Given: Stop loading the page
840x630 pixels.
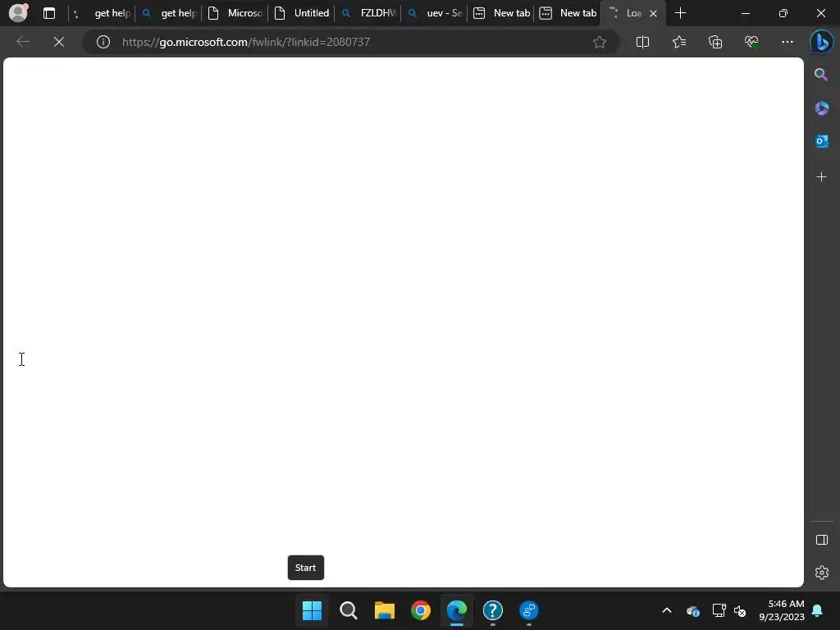Looking at the screenshot, I should [59, 42].
